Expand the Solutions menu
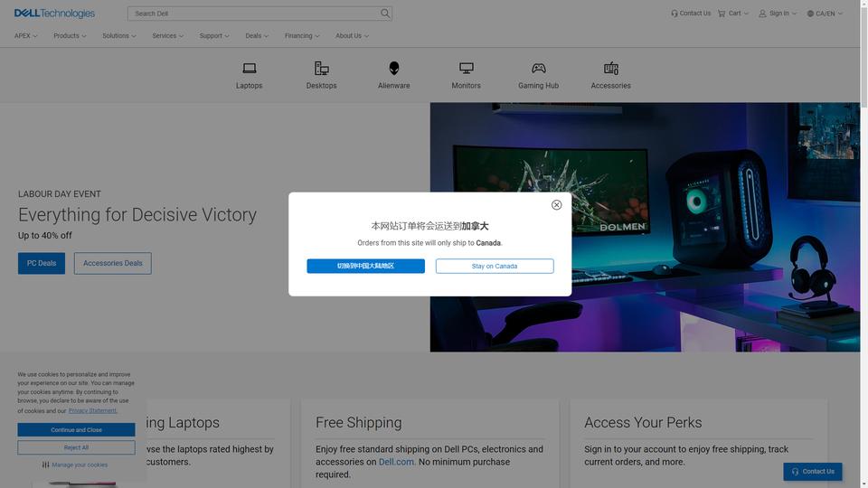This screenshot has height=488, width=868. 119,35
